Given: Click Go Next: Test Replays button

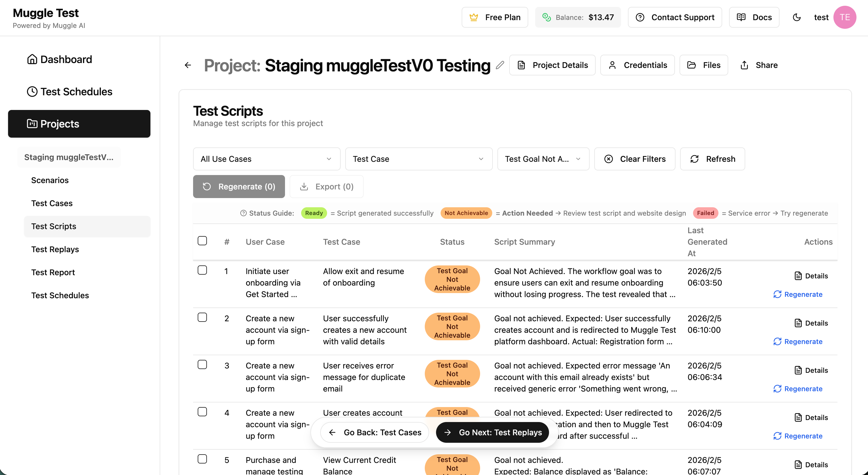Looking at the screenshot, I should 492,432.
